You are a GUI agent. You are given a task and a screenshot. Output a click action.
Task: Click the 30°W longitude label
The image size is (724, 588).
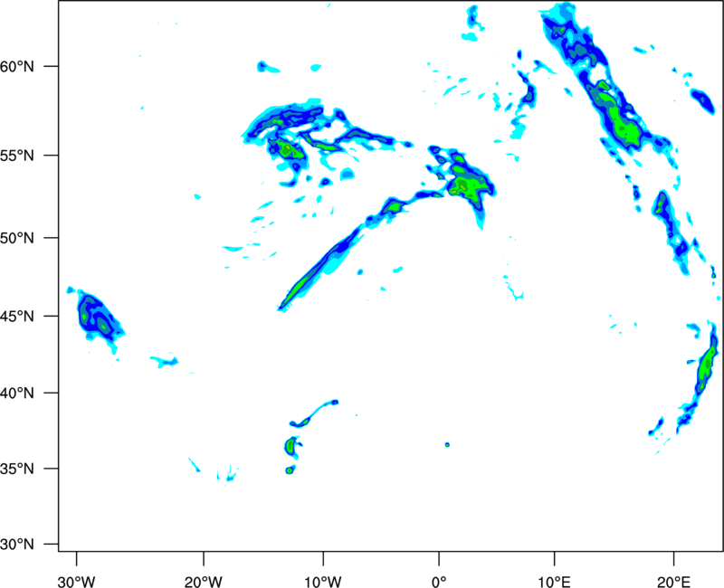point(77,582)
